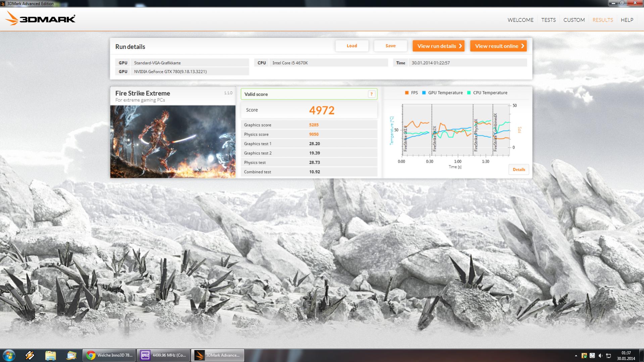Click the FireStrikeGt2X chart marker
This screenshot has width=644, height=362.
[x=434, y=139]
